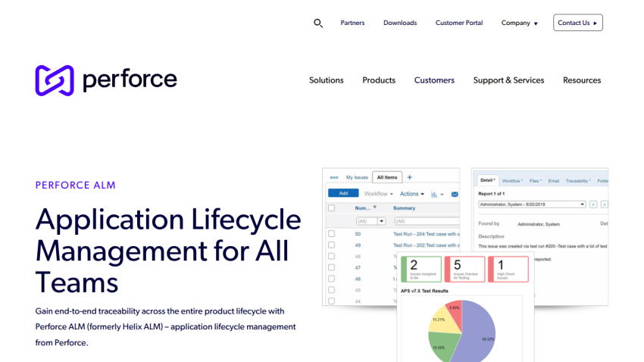
Task: Click the green 19.56% pie slice
Action: (442, 345)
